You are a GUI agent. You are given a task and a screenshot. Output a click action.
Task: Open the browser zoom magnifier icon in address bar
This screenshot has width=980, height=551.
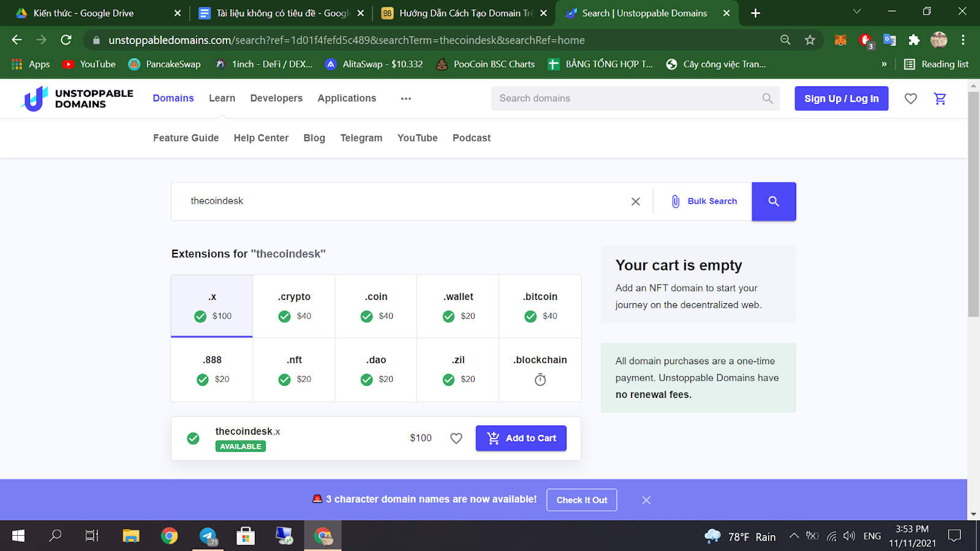point(785,40)
